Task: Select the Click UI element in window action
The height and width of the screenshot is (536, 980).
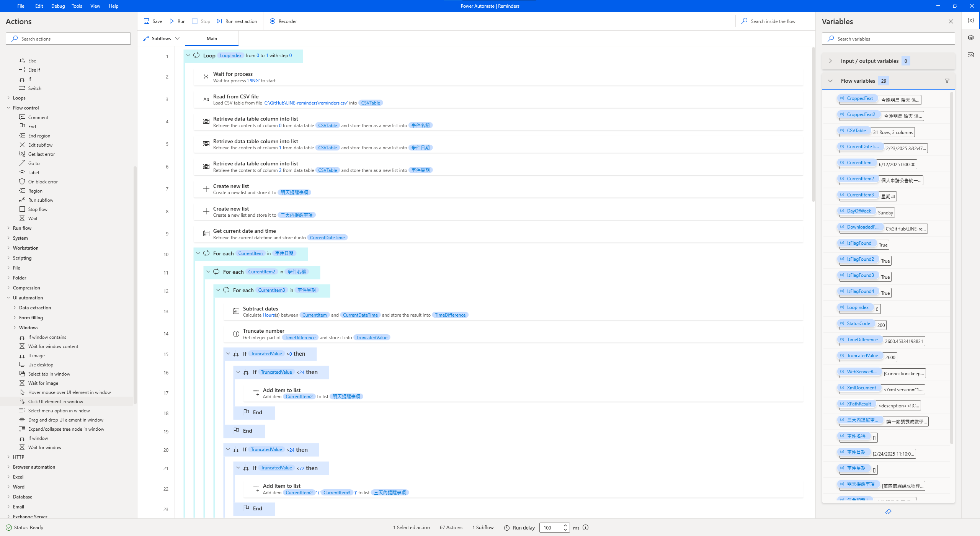Action: [56, 401]
